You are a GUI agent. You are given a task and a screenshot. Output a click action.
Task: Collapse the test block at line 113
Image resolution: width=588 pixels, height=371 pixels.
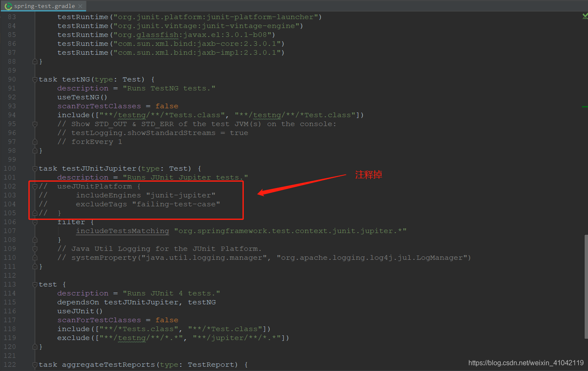tap(35, 284)
